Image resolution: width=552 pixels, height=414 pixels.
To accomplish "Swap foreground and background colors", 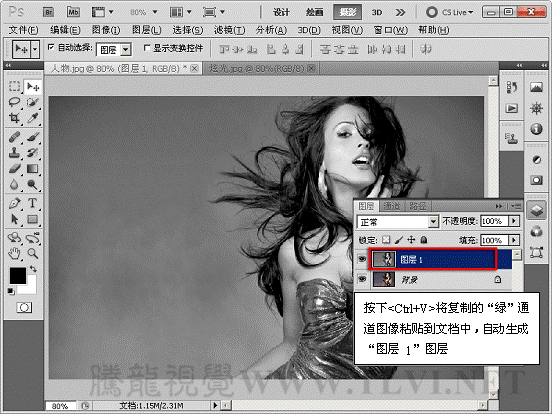I will (x=33, y=269).
